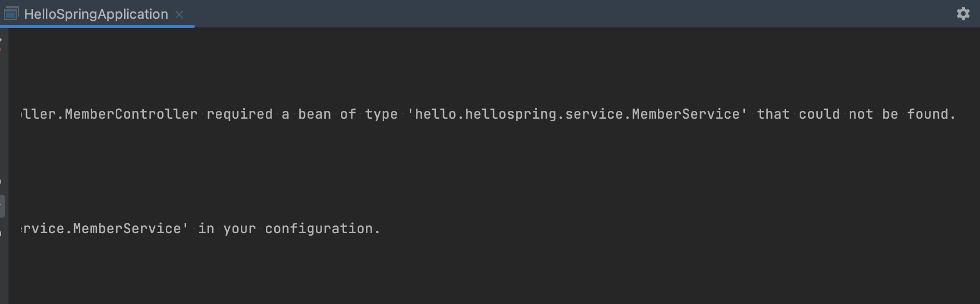Click the word 'could' in the error message
Viewport: 980px width, 304px height.
point(819,114)
